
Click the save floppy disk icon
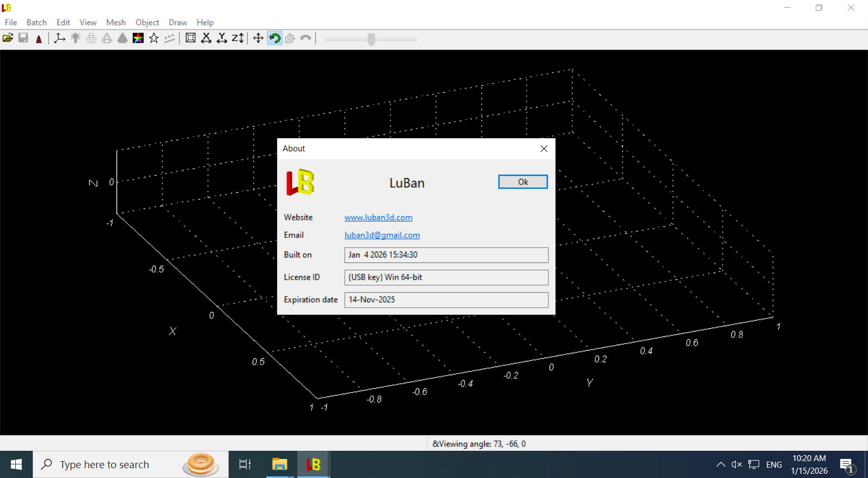tap(23, 38)
